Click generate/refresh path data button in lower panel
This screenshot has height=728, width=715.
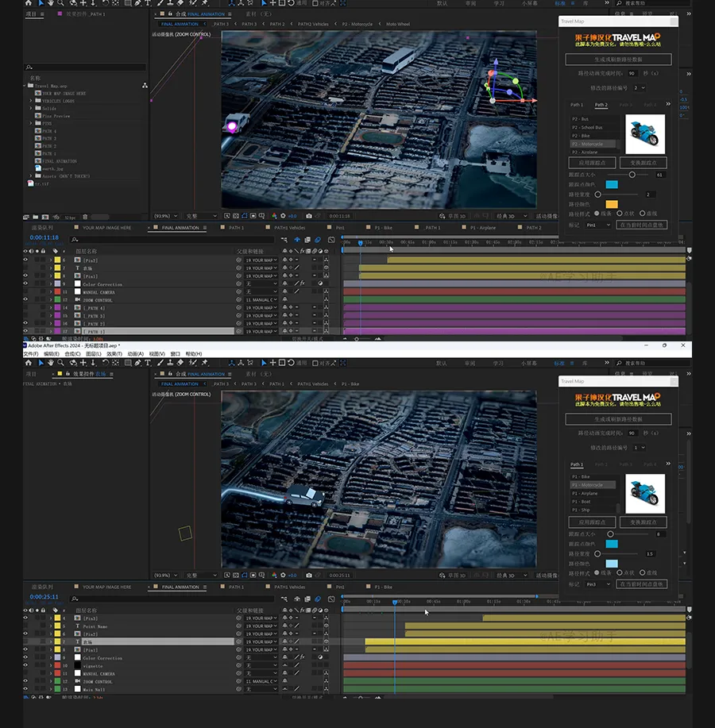(618, 419)
